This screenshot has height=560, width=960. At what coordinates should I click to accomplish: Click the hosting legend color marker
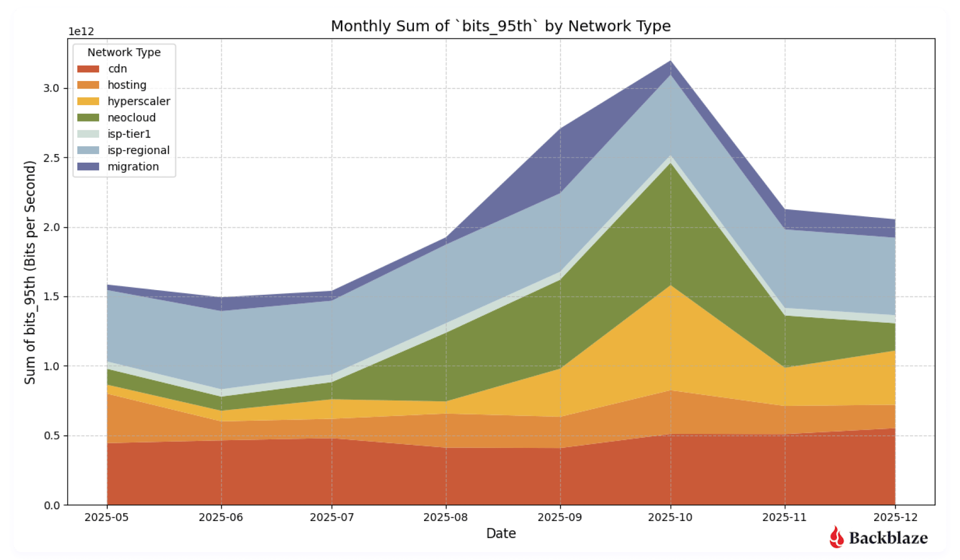coord(88,85)
